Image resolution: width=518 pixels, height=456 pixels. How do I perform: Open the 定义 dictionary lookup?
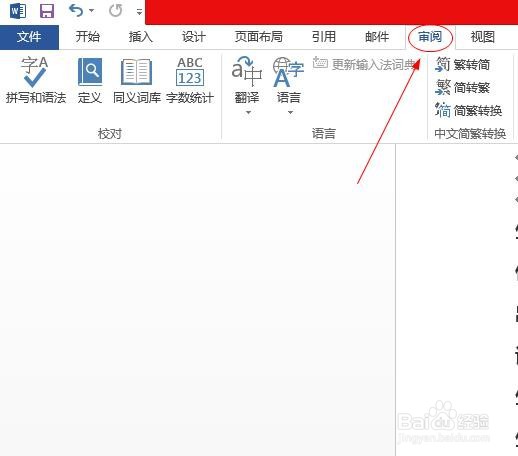click(x=90, y=81)
